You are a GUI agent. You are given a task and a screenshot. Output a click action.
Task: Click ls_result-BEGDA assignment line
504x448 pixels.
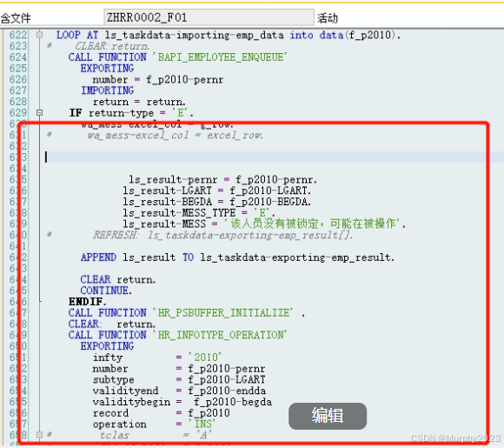tap(217, 202)
